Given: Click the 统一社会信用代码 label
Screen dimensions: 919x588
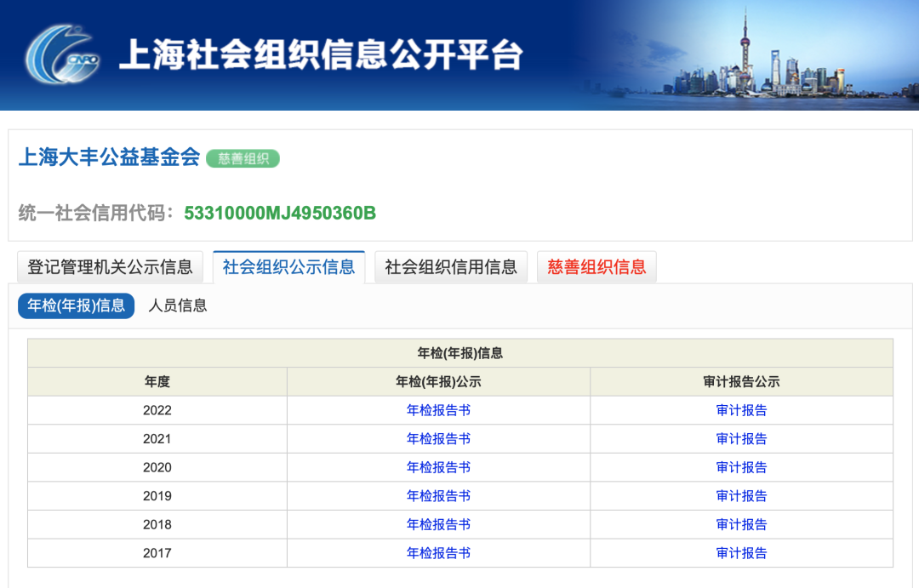Looking at the screenshot, I should coord(96,213).
